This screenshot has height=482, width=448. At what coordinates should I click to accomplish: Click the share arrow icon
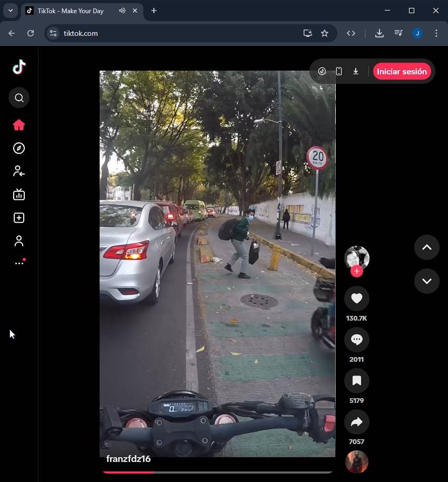356,422
